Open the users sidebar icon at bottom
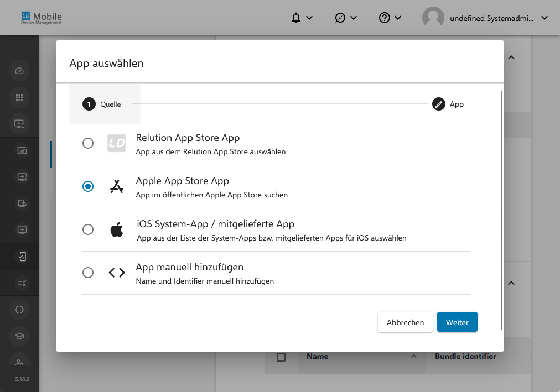This screenshot has width=560, height=392. (x=19, y=362)
